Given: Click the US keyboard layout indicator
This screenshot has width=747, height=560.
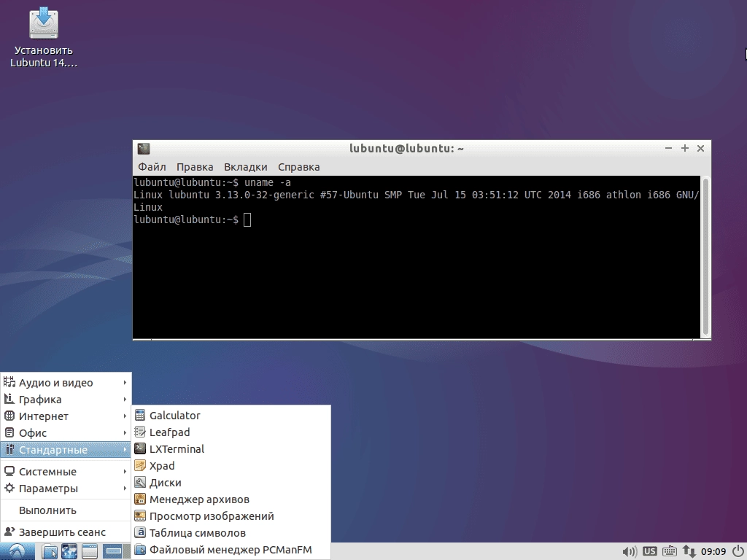Looking at the screenshot, I should pos(649,551).
